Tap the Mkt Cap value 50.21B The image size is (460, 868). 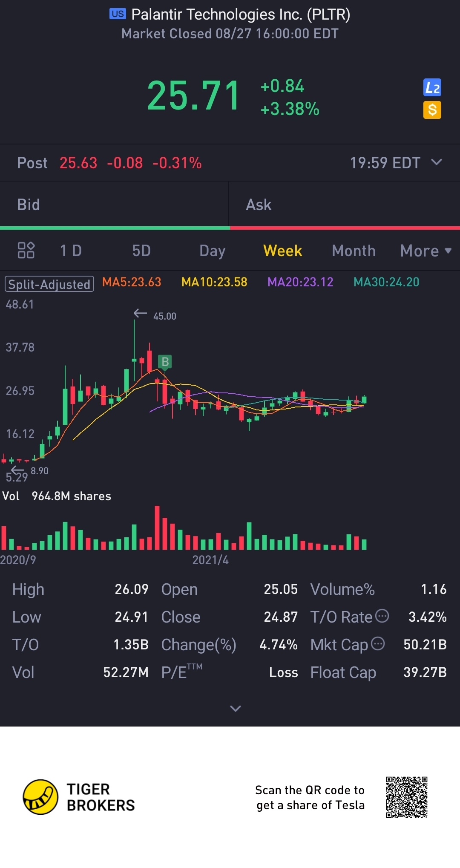[425, 645]
